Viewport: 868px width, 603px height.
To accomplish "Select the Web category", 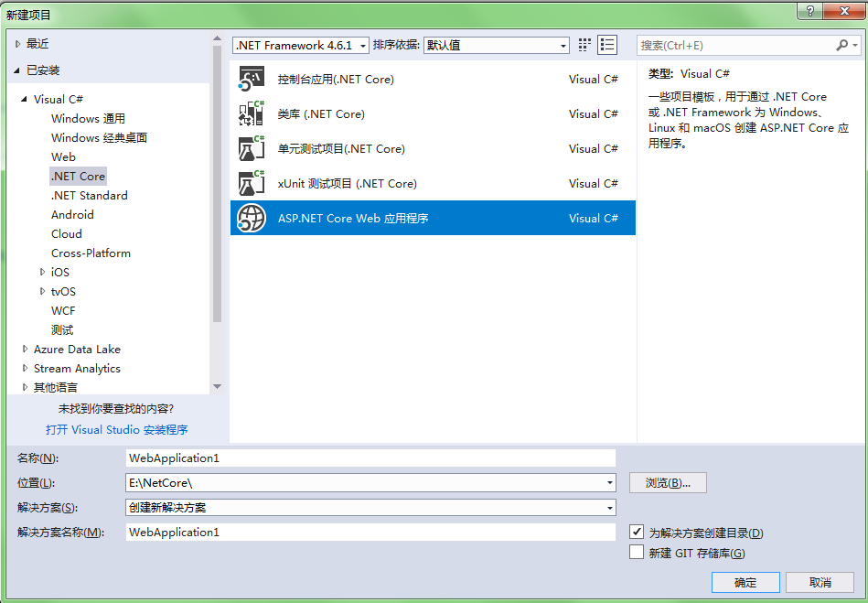I will point(63,157).
